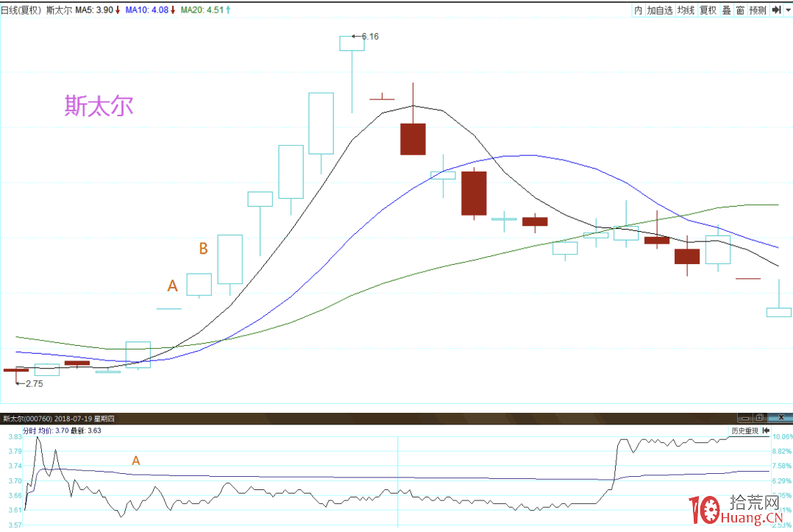Image resolution: width=793 pixels, height=532 pixels.
Task: Click the 最新: 3.63 value
Action: (86, 431)
